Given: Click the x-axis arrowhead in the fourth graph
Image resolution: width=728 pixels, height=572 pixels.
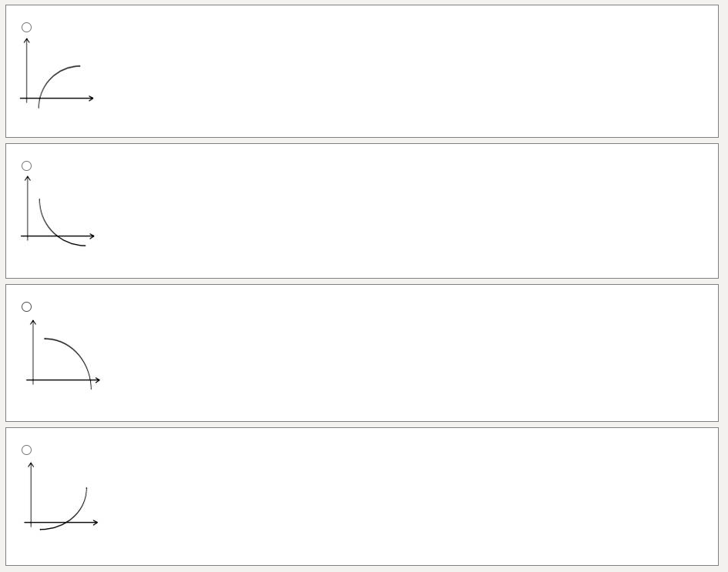Looking at the screenshot, I should coord(96,523).
